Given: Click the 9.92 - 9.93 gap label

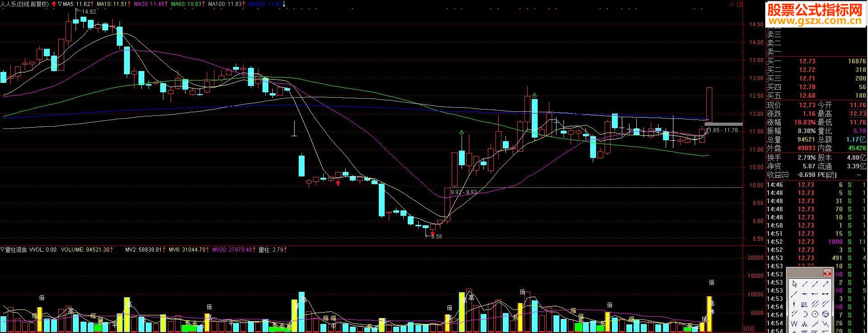Looking at the screenshot, I should [x=464, y=192].
